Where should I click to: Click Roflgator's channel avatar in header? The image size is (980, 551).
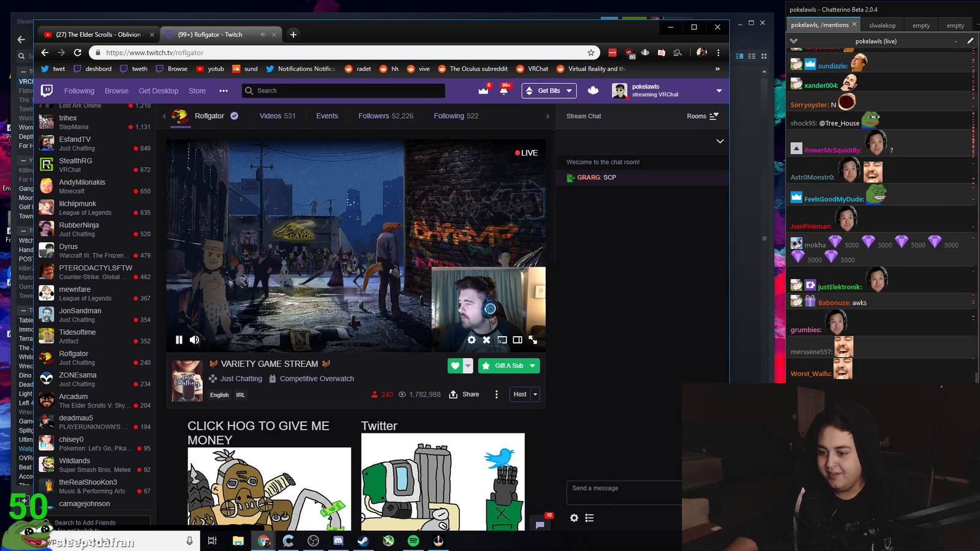(x=180, y=116)
